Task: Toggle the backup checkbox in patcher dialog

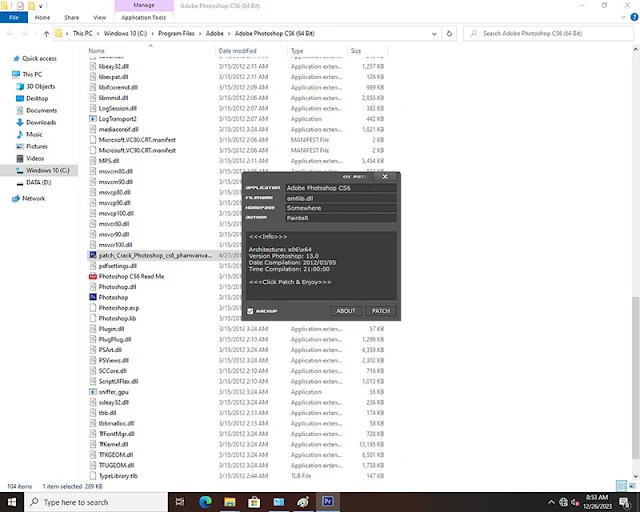Action: (x=250, y=311)
